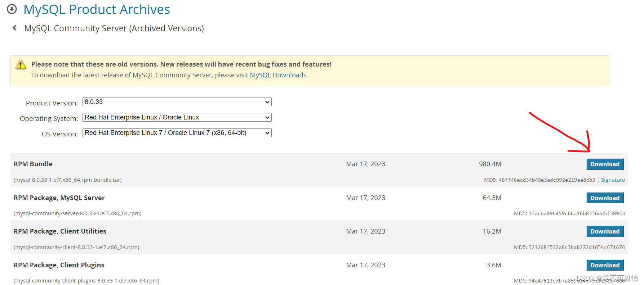Click the RPM Bundle row title
Viewport: 644px width, 285px height.
33,164
